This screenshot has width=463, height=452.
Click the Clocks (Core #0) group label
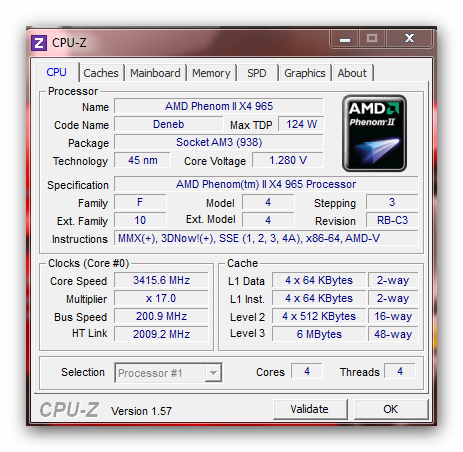[88, 263]
